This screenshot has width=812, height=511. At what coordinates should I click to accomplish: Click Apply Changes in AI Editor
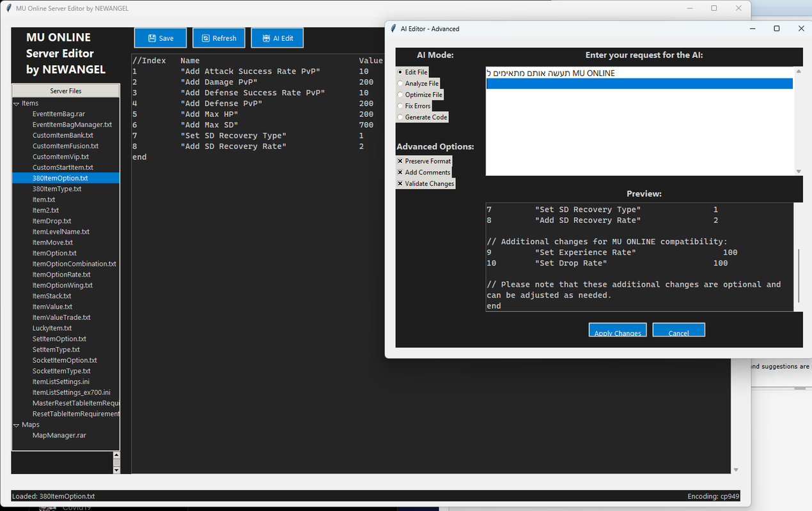pyautogui.click(x=618, y=330)
